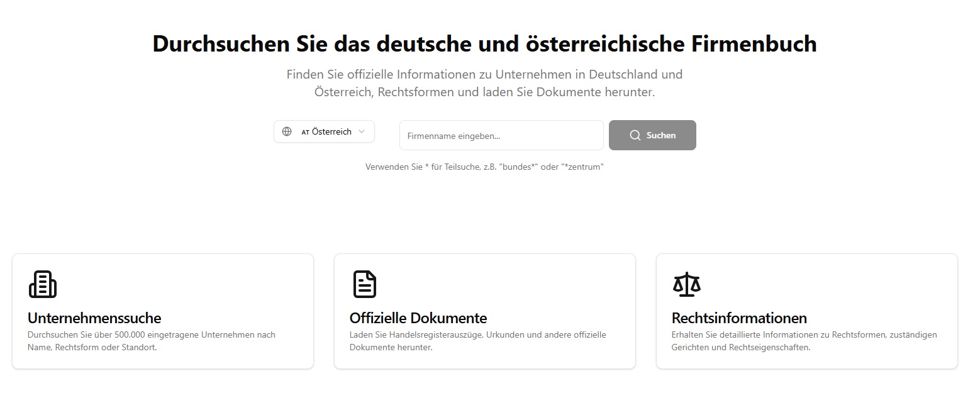Open the Unternehmenssuche card title
Viewport: 980px width, 398px height.
pyautogui.click(x=94, y=318)
